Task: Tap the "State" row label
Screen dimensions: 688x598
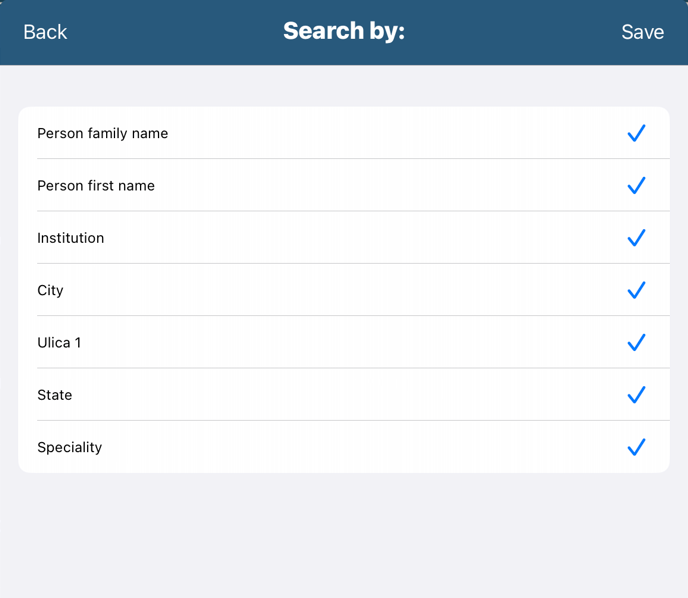Action: click(x=54, y=395)
